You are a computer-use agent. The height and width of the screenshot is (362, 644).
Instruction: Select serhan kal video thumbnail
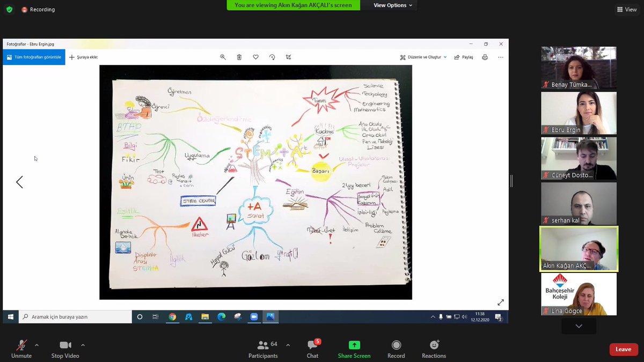(x=579, y=204)
